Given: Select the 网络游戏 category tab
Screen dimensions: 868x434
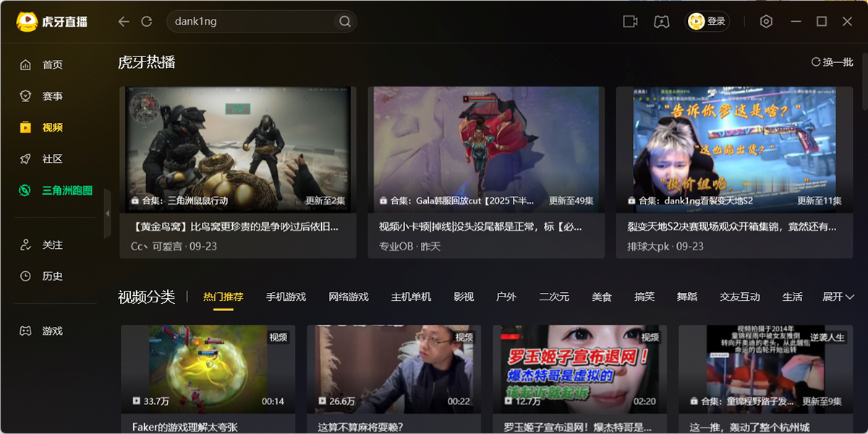Looking at the screenshot, I should point(349,297).
